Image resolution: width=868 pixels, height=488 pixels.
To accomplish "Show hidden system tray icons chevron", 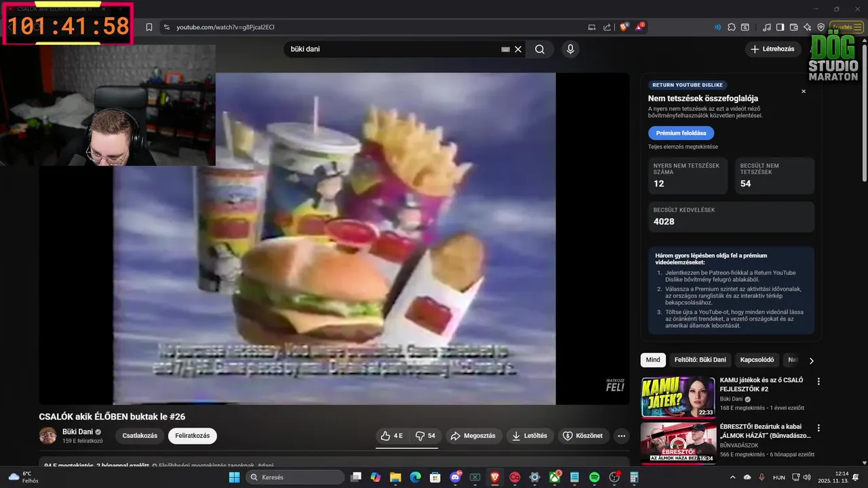I will [733, 477].
